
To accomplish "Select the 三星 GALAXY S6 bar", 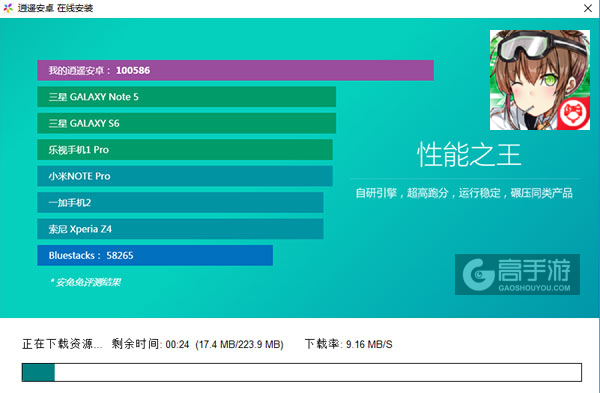I will click(187, 123).
